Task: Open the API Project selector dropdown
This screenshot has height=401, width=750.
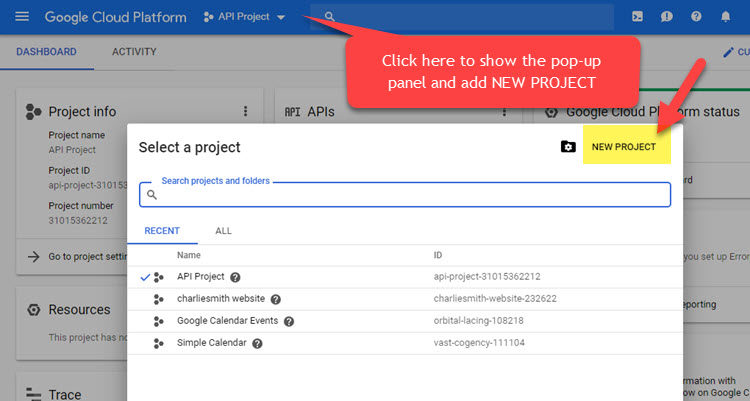Action: click(x=244, y=17)
